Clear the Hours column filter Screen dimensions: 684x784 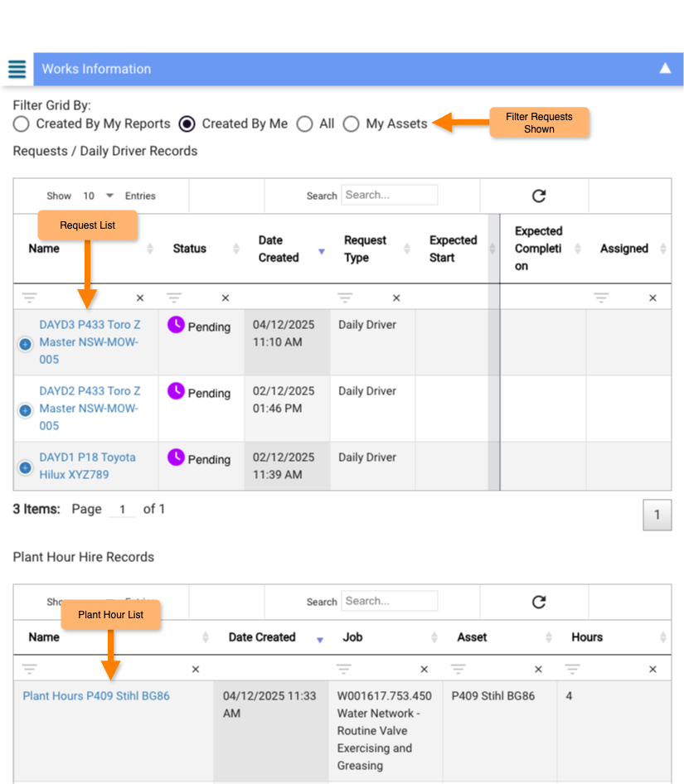[652, 669]
